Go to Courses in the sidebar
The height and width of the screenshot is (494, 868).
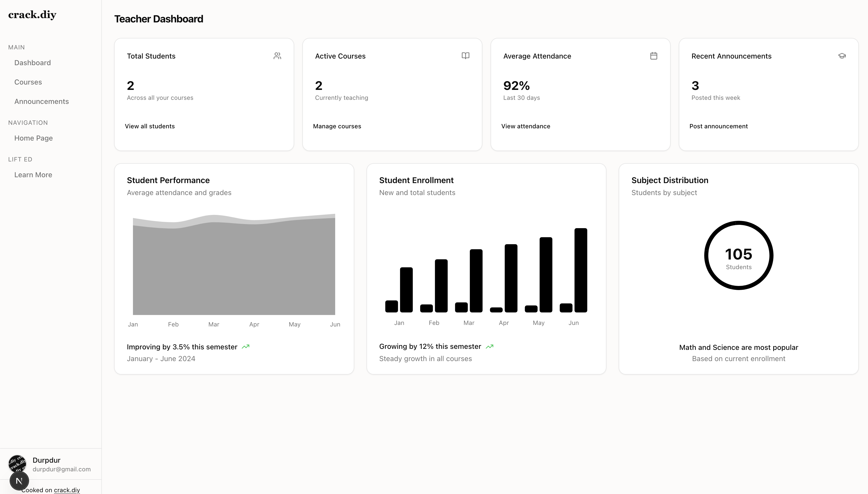tap(28, 82)
